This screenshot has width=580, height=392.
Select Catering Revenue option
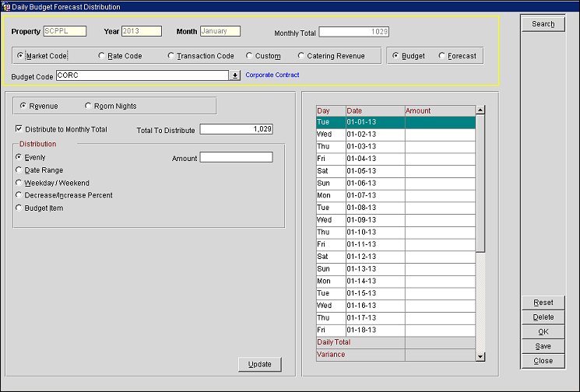point(302,56)
